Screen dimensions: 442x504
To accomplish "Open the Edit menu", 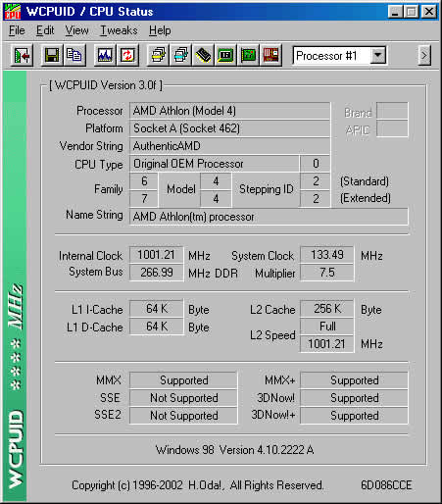I will coord(45,30).
